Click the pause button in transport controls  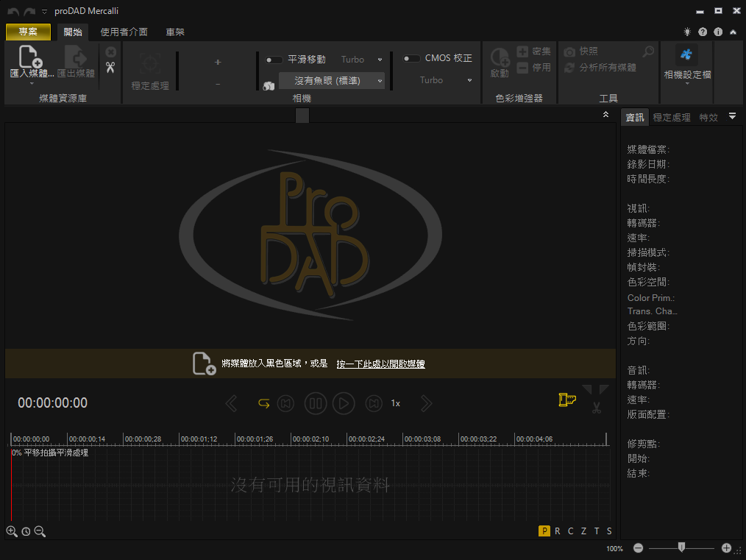click(316, 403)
